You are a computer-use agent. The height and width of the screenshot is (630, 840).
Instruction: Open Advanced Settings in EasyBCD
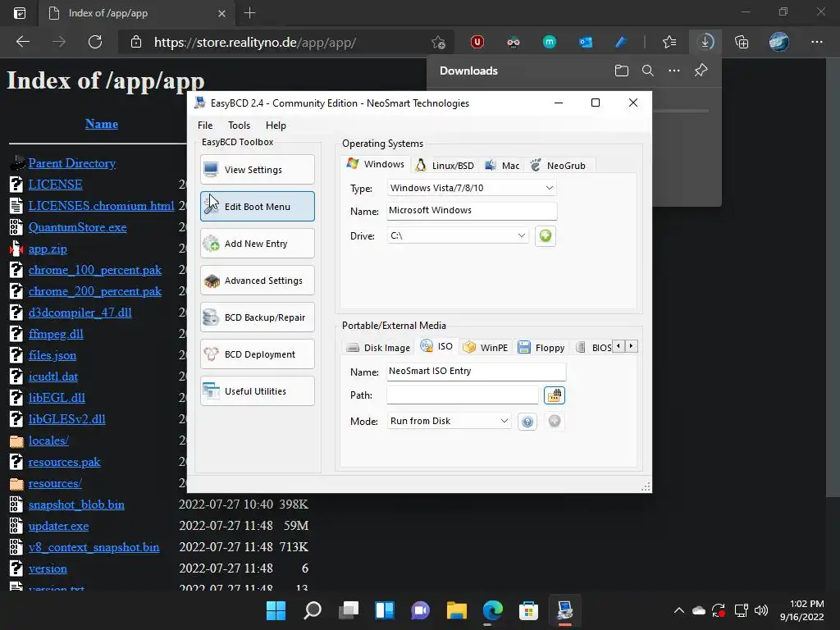click(257, 281)
